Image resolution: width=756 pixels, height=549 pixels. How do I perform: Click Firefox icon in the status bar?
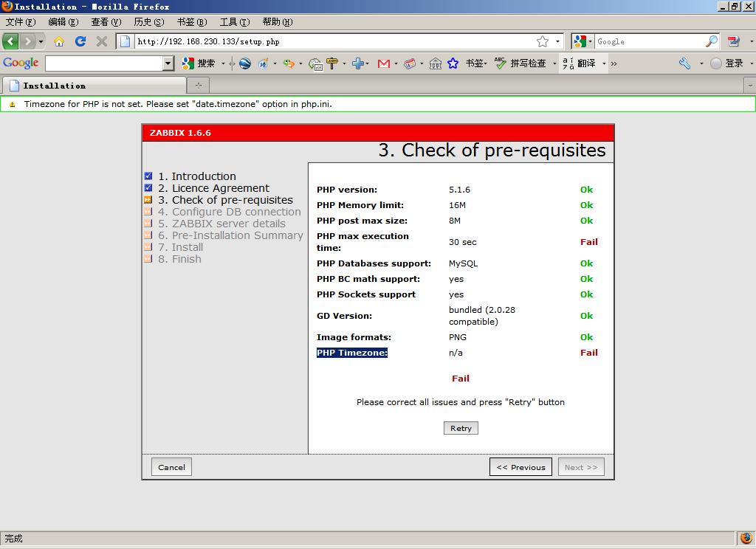pos(746,538)
